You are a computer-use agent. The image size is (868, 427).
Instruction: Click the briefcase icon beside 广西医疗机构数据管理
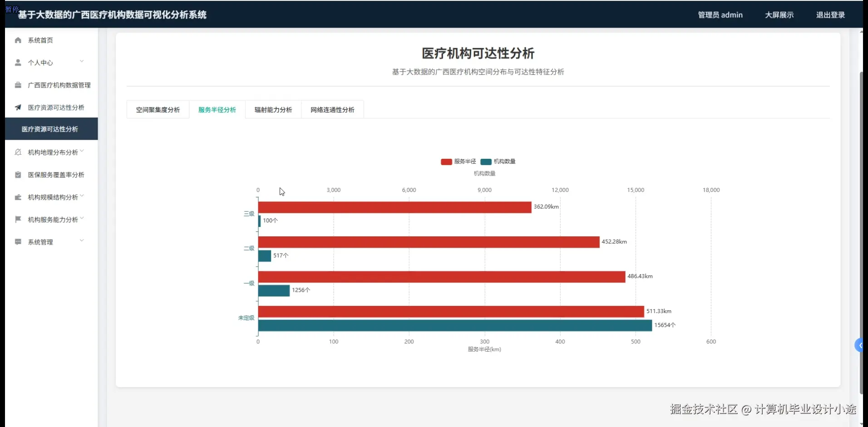tap(18, 85)
